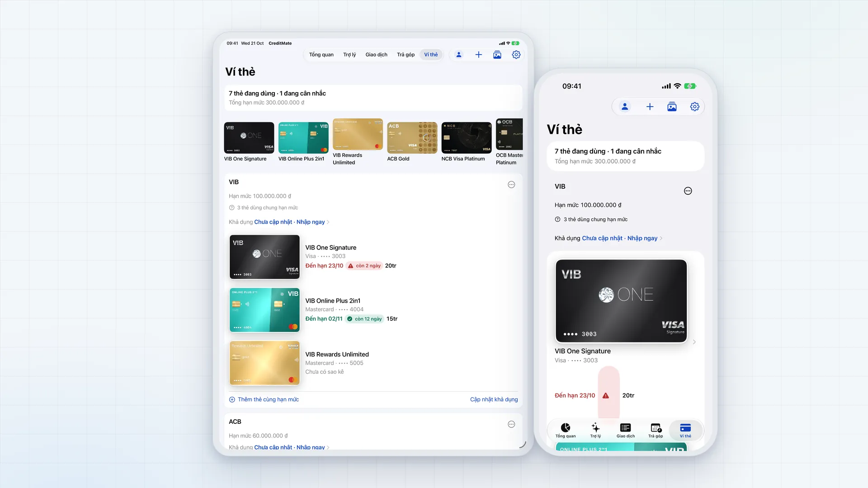Tap the help icon beside tablet shared-limit note

(231, 208)
